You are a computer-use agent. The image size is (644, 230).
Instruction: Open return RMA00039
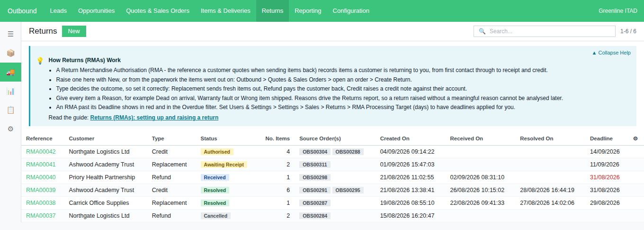41,190
